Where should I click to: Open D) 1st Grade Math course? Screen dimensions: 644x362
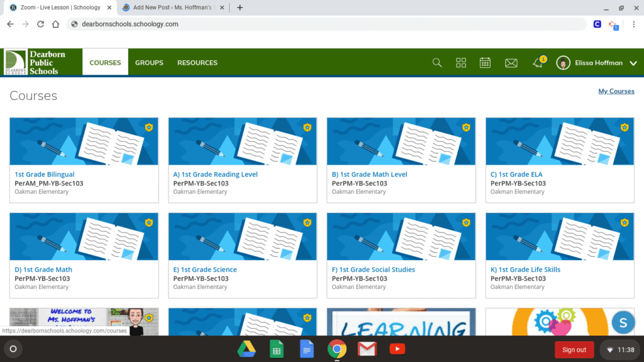click(43, 270)
